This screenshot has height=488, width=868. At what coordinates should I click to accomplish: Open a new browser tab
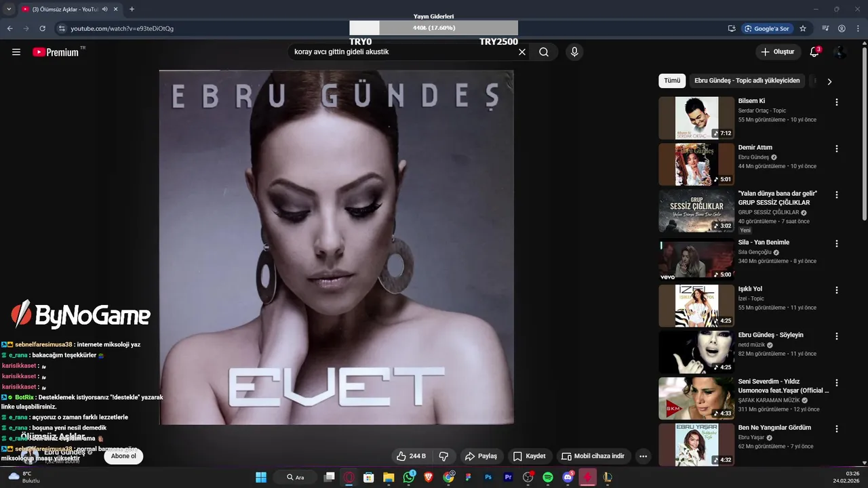tap(132, 9)
